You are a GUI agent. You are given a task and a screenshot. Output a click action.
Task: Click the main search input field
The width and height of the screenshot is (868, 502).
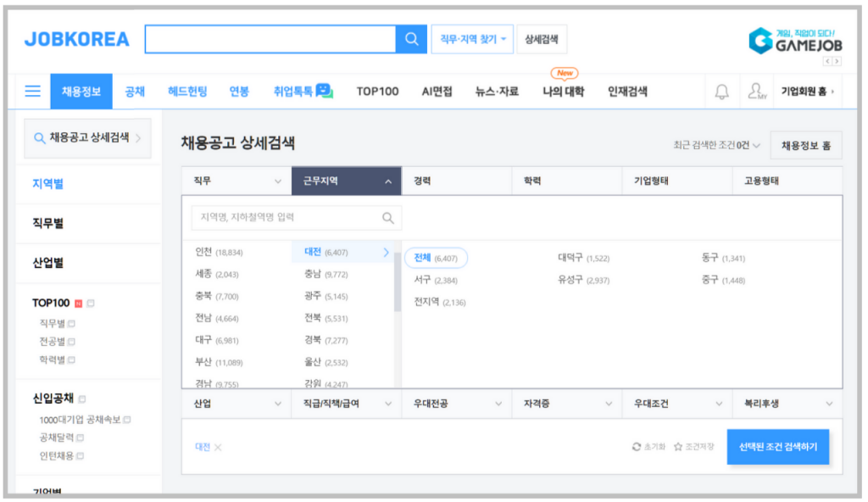tap(270, 39)
